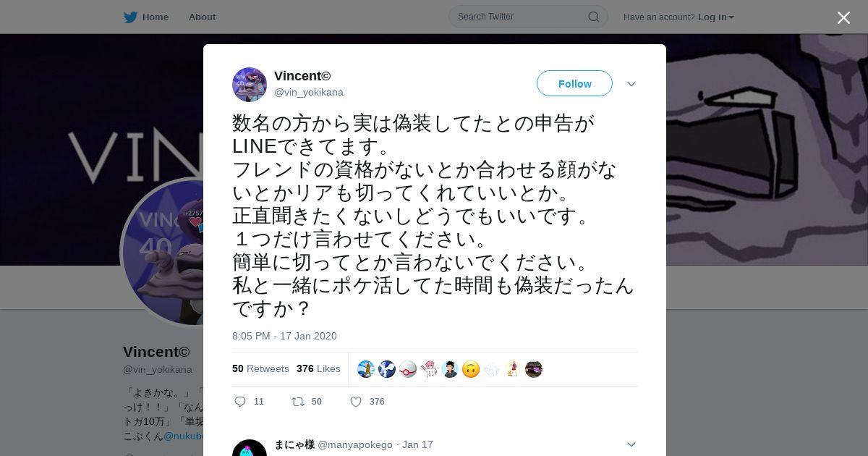Click the Twitter bird Home icon
This screenshot has width=868, height=456.
click(130, 17)
